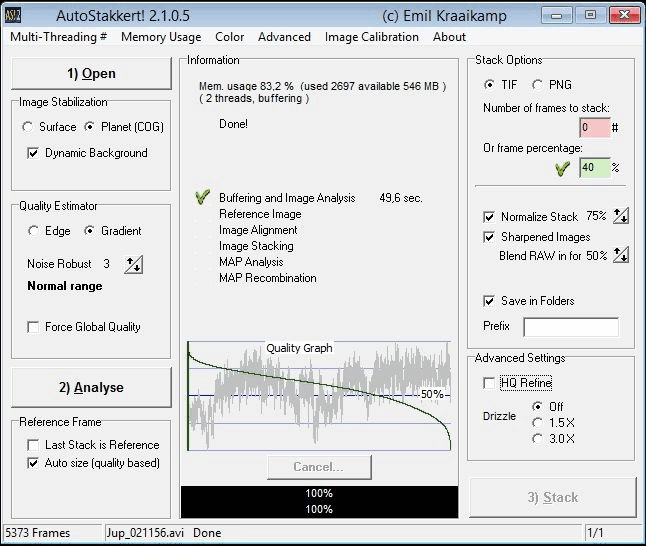Click the MAP Analysis step label

251,262
